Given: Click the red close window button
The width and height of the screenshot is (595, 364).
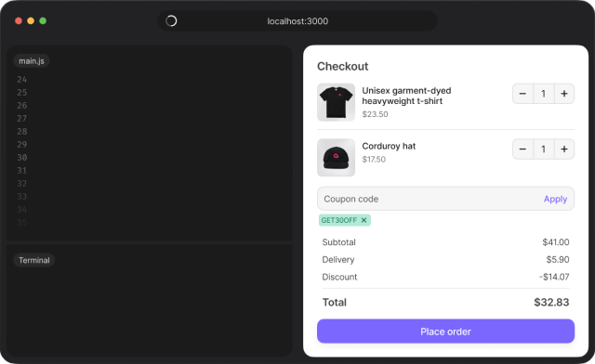Looking at the screenshot, I should tap(19, 20).
